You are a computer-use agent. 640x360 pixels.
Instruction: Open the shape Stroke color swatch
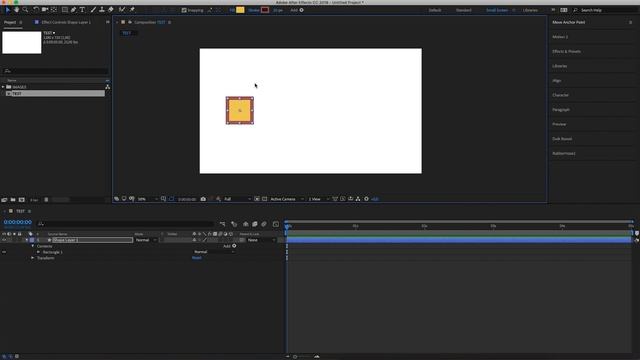265,10
